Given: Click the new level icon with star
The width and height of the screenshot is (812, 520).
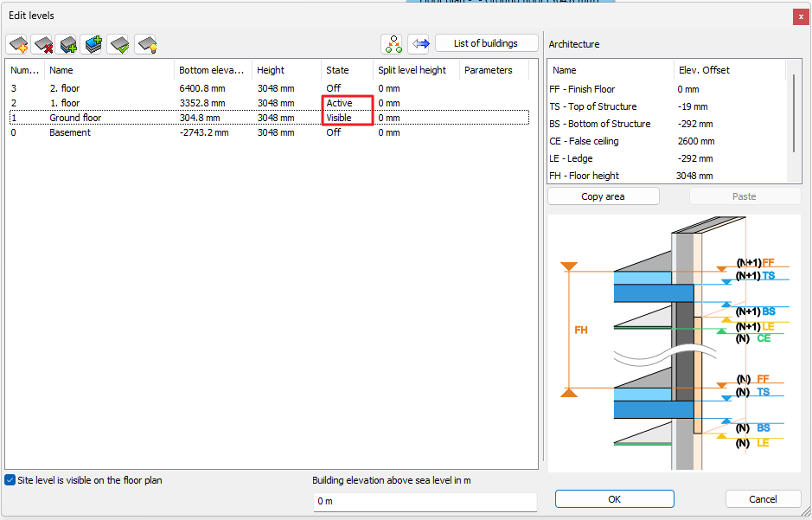Looking at the screenshot, I should (x=18, y=44).
